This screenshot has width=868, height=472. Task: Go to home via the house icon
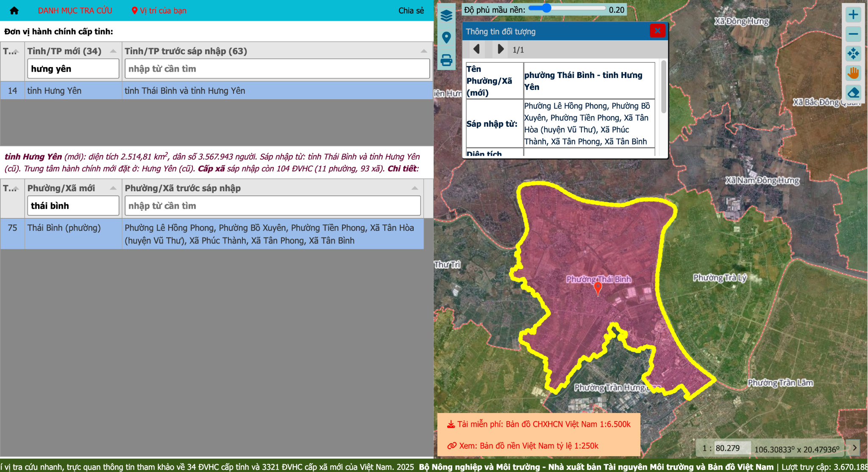[14, 11]
